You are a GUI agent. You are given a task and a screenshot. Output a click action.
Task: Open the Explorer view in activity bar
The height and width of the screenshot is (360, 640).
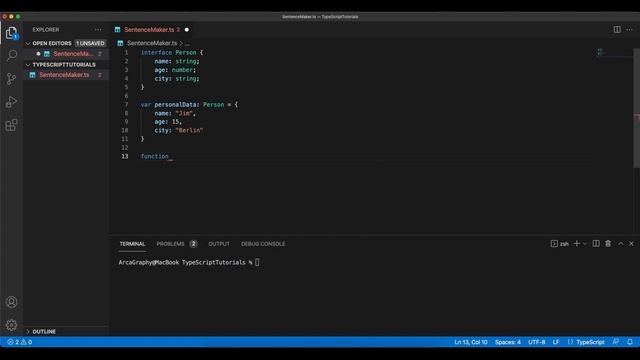(x=11, y=33)
